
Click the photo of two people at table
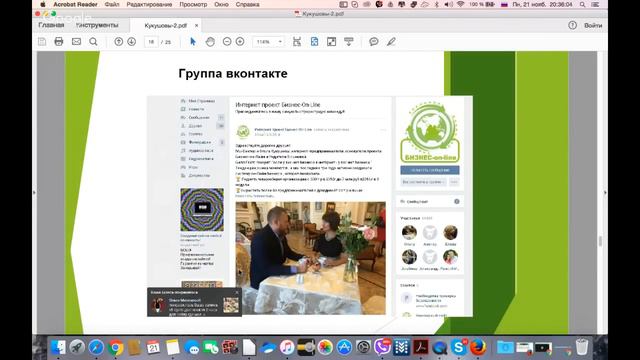coord(311,258)
